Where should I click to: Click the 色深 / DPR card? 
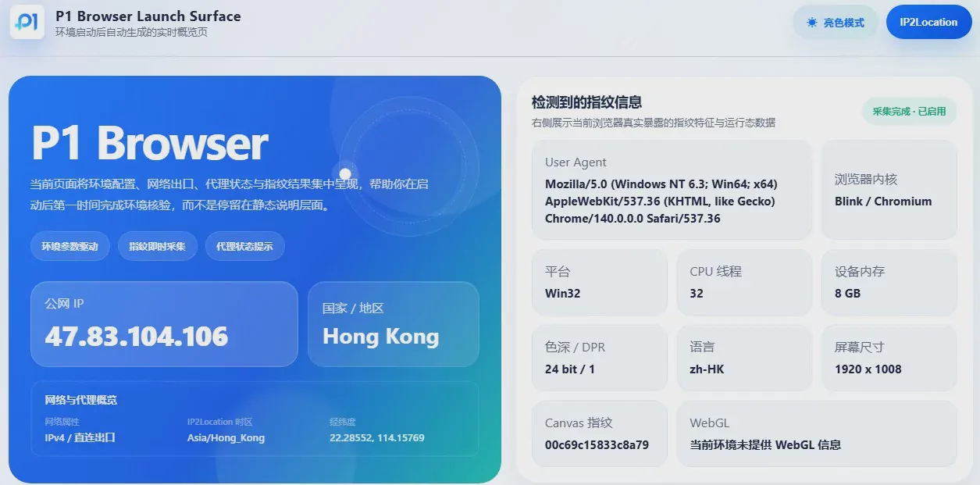(x=600, y=358)
